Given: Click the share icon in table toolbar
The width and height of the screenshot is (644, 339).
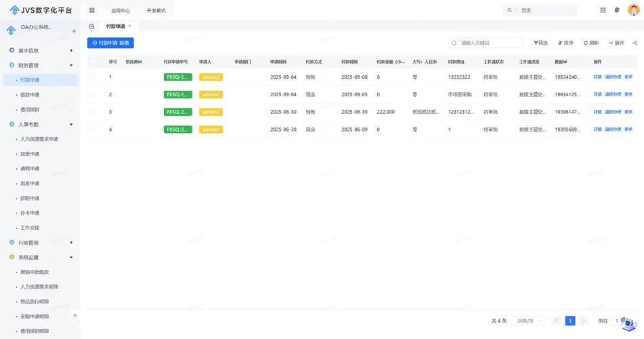Looking at the screenshot, I should pyautogui.click(x=635, y=43).
